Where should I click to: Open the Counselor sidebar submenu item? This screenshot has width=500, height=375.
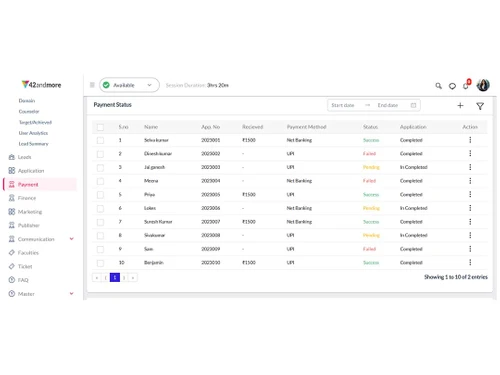(29, 111)
